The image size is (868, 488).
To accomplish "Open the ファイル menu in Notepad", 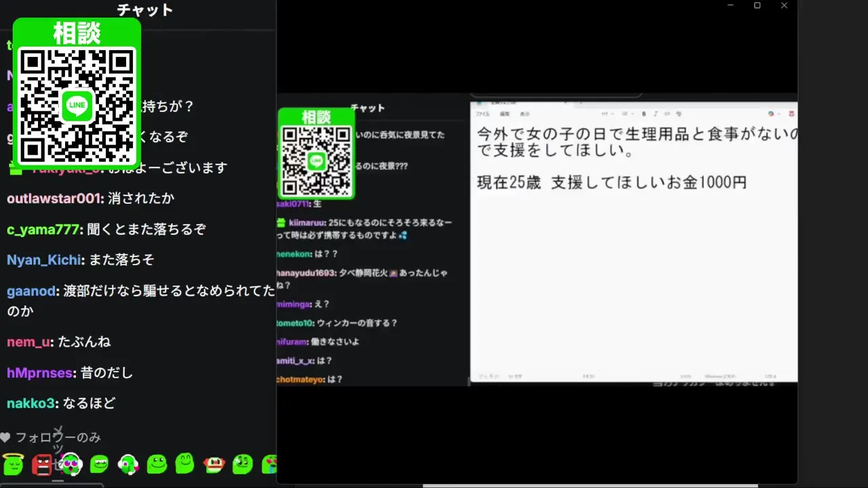I will coord(482,114).
